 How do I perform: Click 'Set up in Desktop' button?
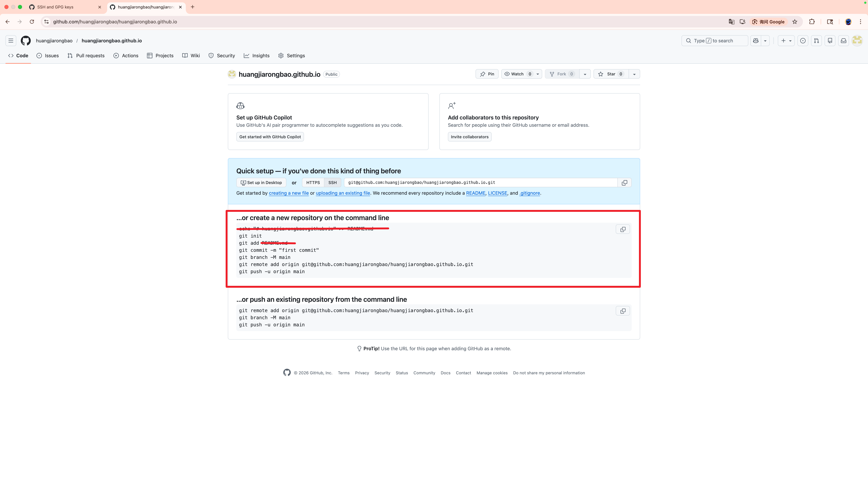(261, 182)
